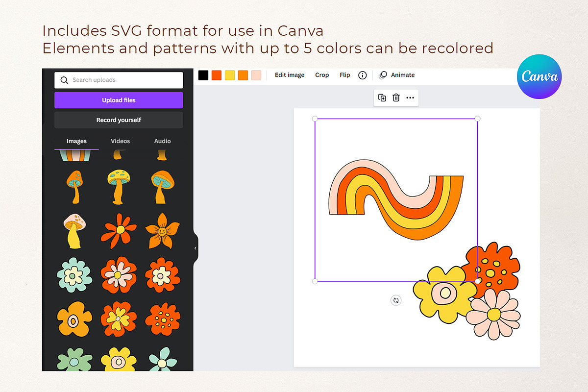Select the yellow mushroom with blue spots thumbnail
The height and width of the screenshot is (392, 588).
pyautogui.click(x=118, y=187)
